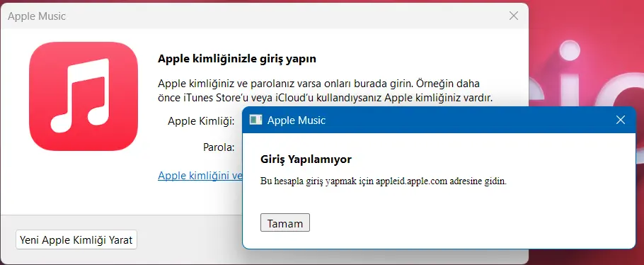644x265 pixels.
Task: Click the small icon in error dialog title bar
Action: (255, 120)
